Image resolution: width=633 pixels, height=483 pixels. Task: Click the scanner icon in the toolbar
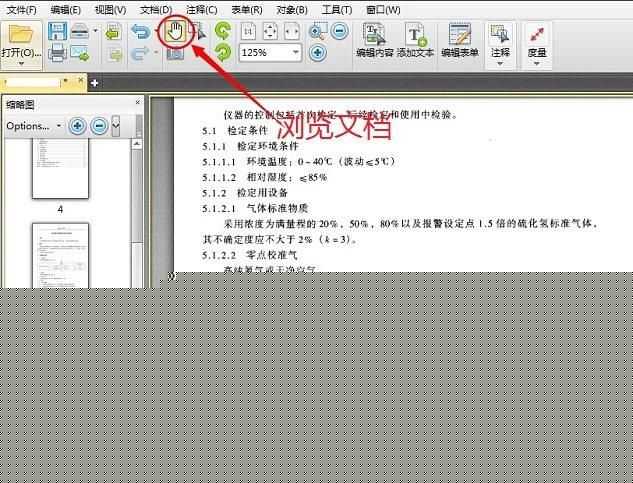[80, 31]
